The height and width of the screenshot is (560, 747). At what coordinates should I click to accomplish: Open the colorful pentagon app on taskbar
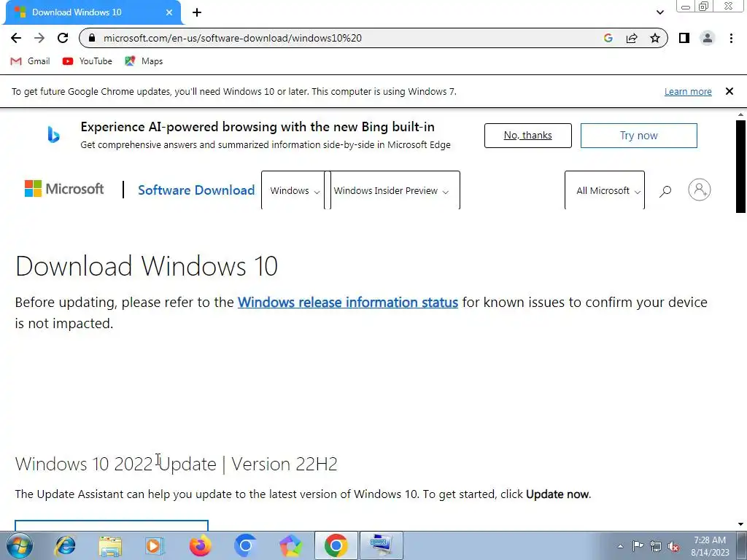(x=290, y=545)
